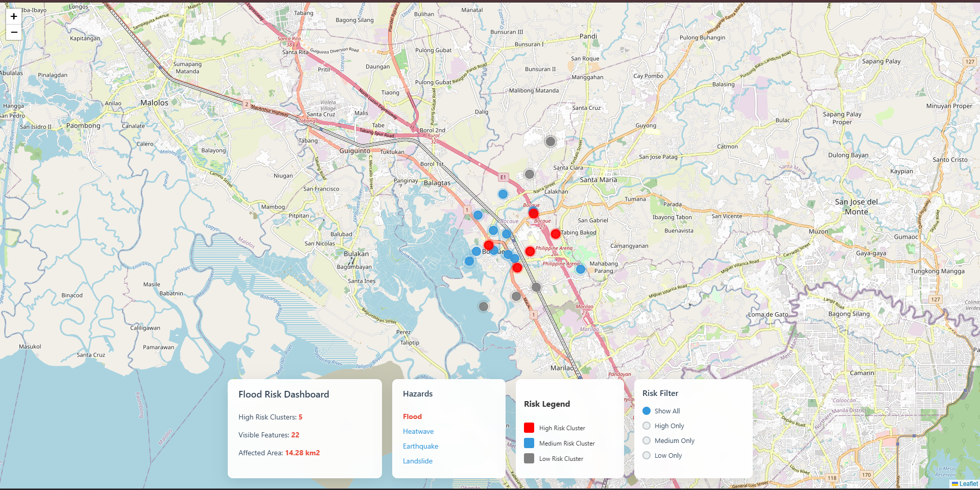Click the gray marker in the bay area

click(x=483, y=307)
